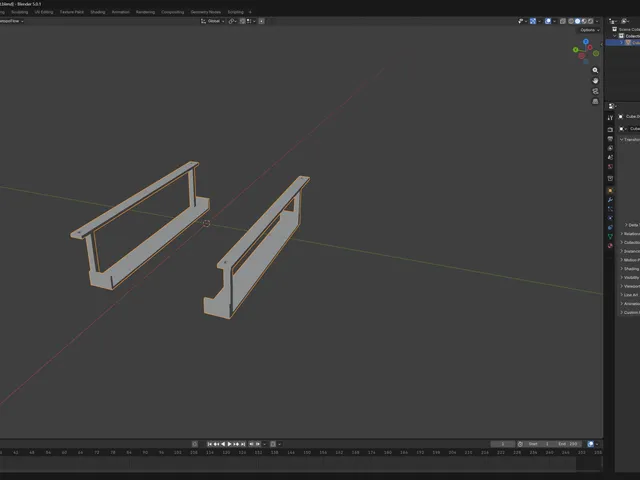Toggle X-ray mode in the viewport
Screen dimensions: 640x480
(563, 21)
